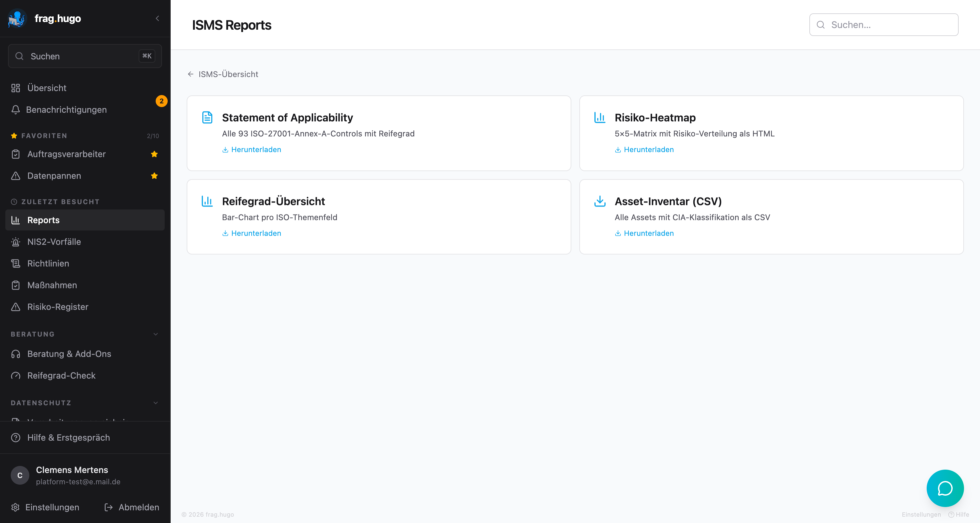Unfavorite Datenpannen via its star

(154, 176)
